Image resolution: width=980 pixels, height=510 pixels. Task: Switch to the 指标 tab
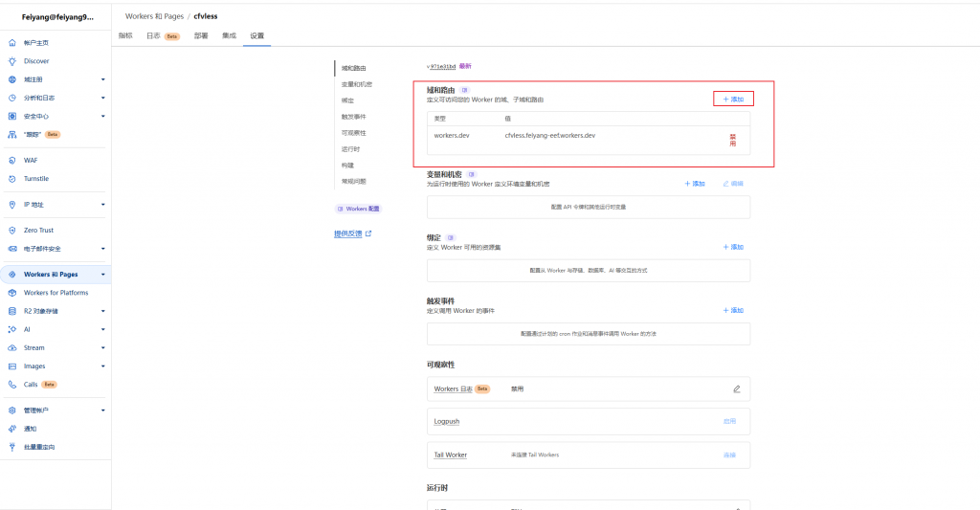(125, 36)
